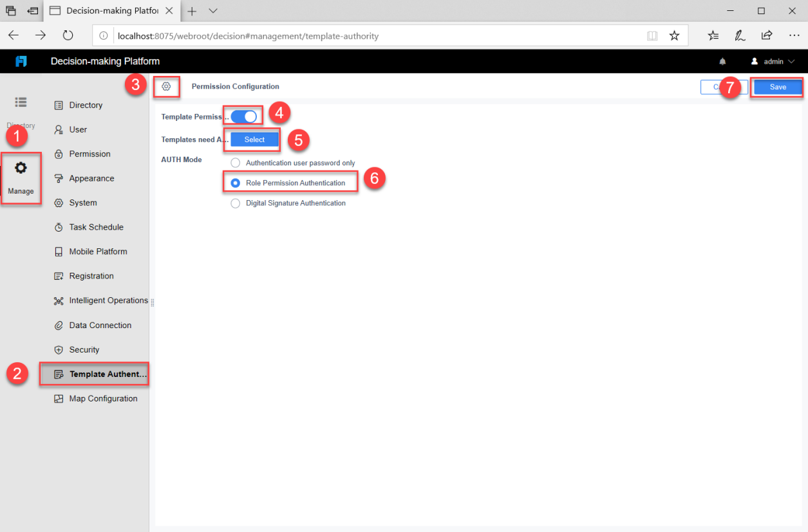Choose Digital Signature Authentication mode
This screenshot has width=808, height=532.
tap(235, 203)
